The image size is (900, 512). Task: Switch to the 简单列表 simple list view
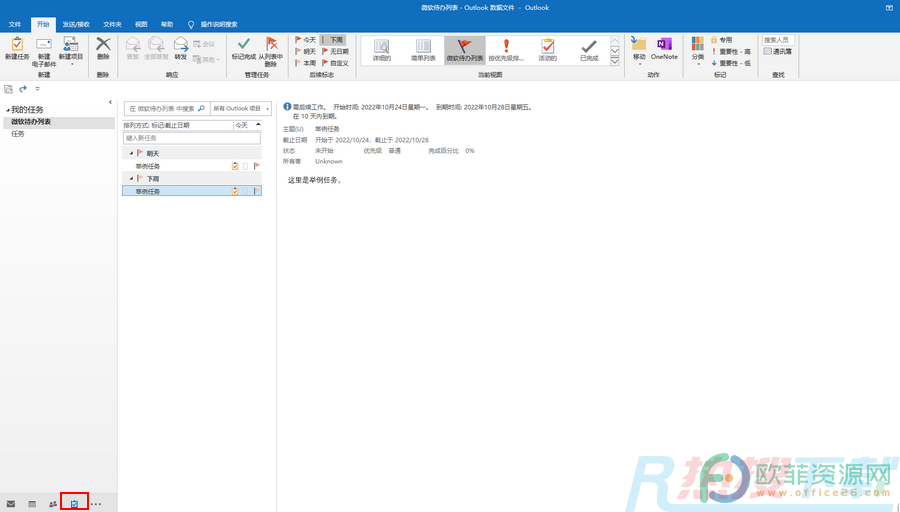click(423, 50)
